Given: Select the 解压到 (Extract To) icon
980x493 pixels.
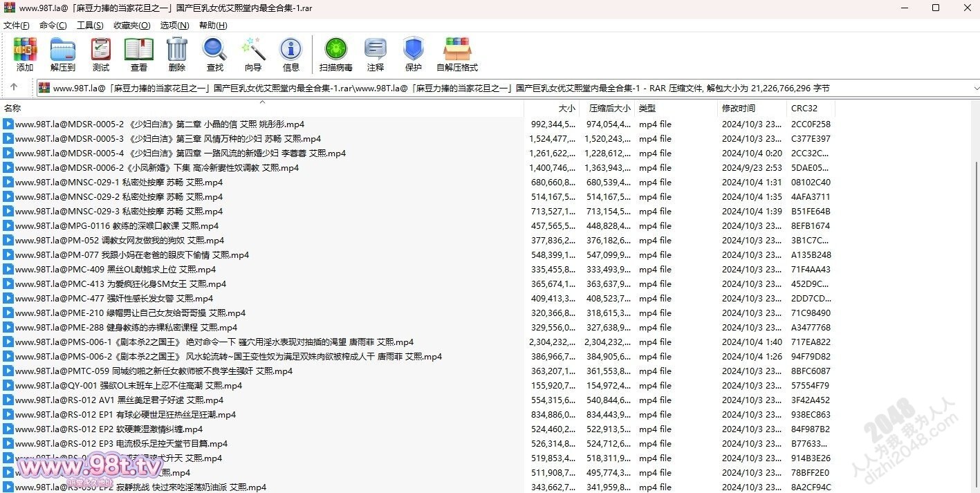Looking at the screenshot, I should tap(63, 54).
